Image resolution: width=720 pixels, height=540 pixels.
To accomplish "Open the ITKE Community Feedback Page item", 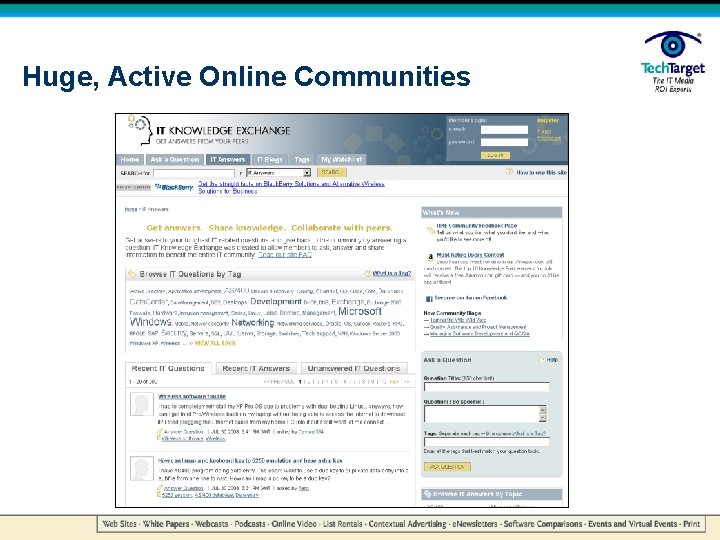I will pos(477,226).
